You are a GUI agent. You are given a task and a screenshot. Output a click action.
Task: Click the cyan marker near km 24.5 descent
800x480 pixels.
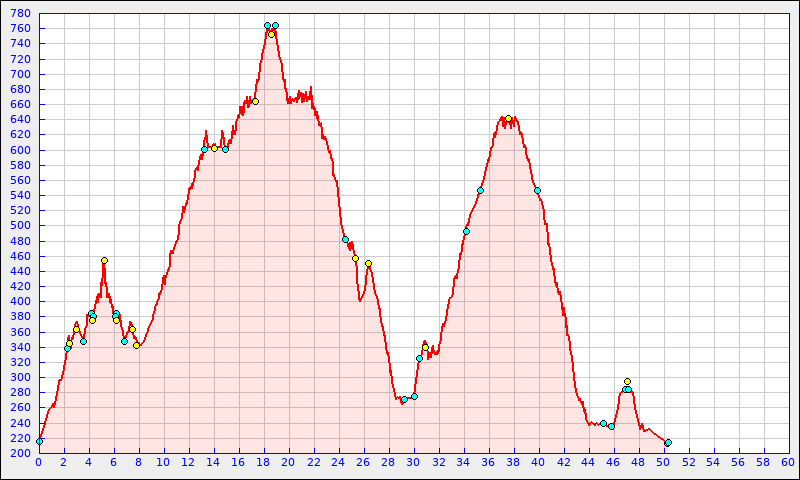(x=345, y=239)
